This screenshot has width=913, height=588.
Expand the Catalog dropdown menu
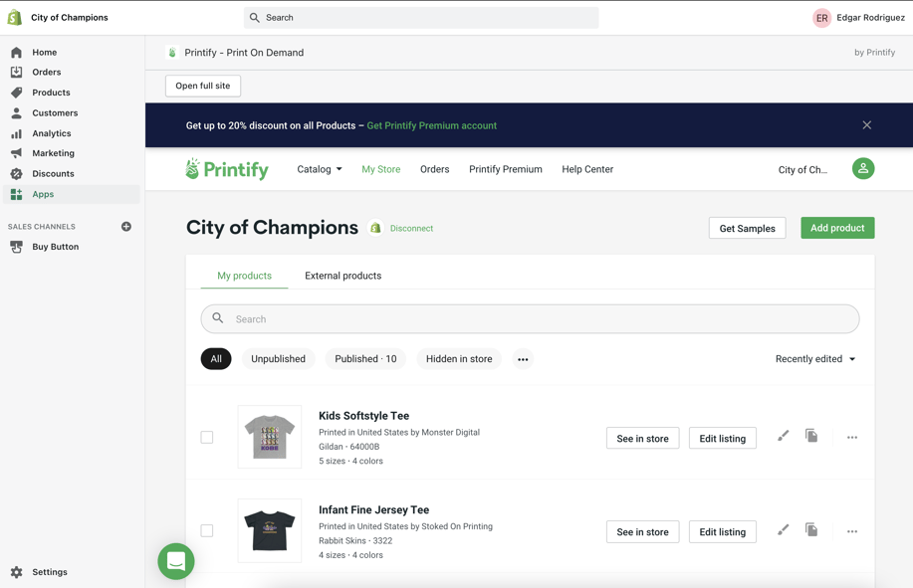320,169
